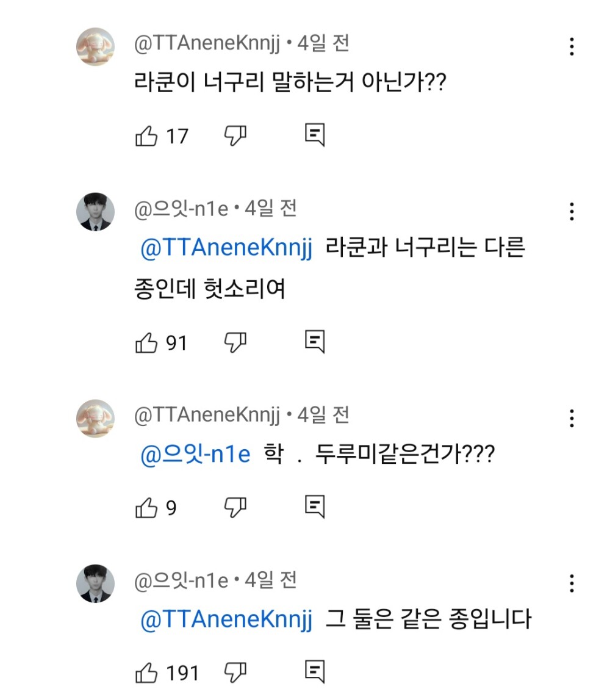Like the comment with 191 likes

point(146,673)
